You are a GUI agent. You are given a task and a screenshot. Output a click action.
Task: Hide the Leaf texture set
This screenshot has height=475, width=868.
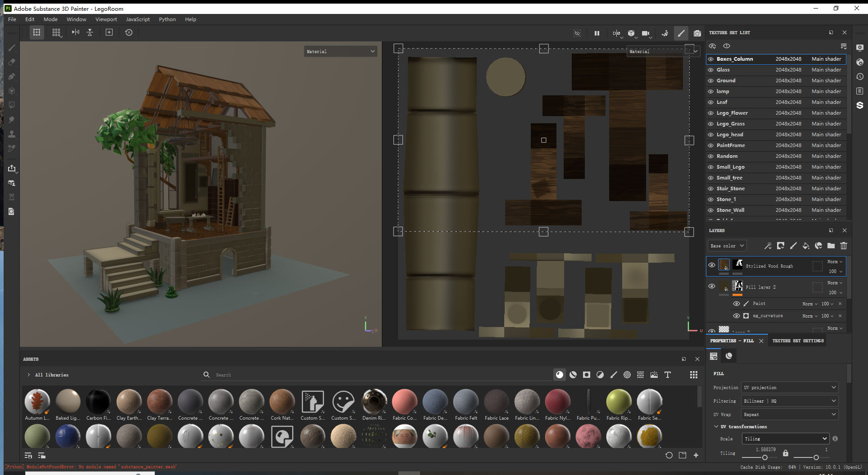pyautogui.click(x=711, y=102)
